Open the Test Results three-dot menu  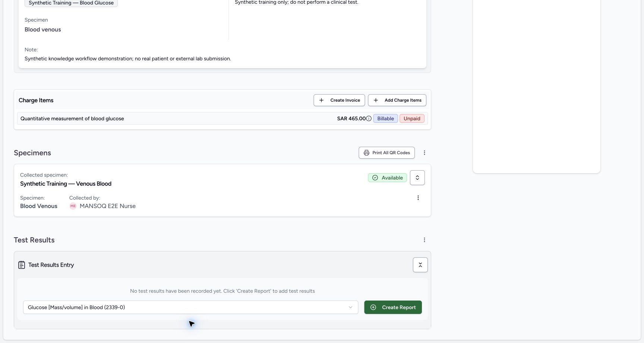tap(424, 240)
